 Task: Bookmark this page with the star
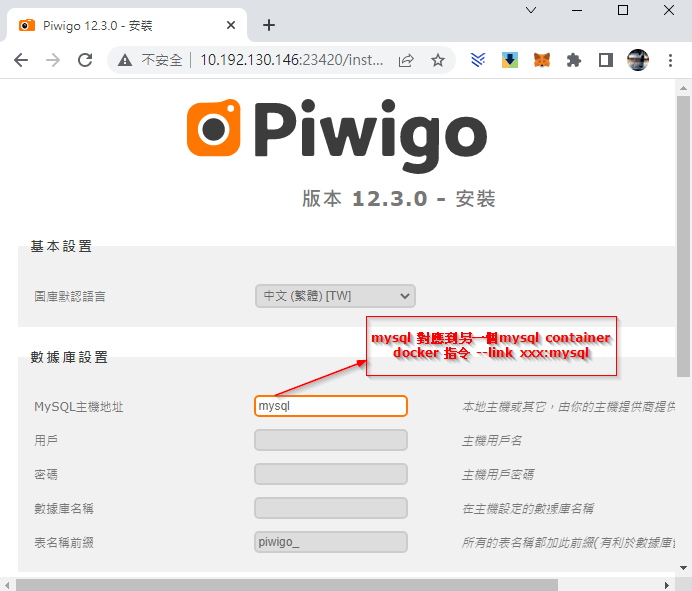[x=438, y=60]
